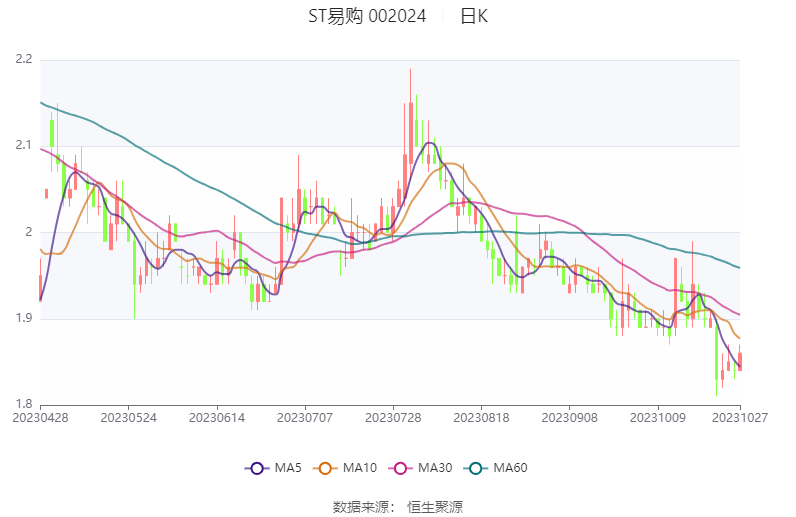Click the 20230707 date axis label

(305, 417)
